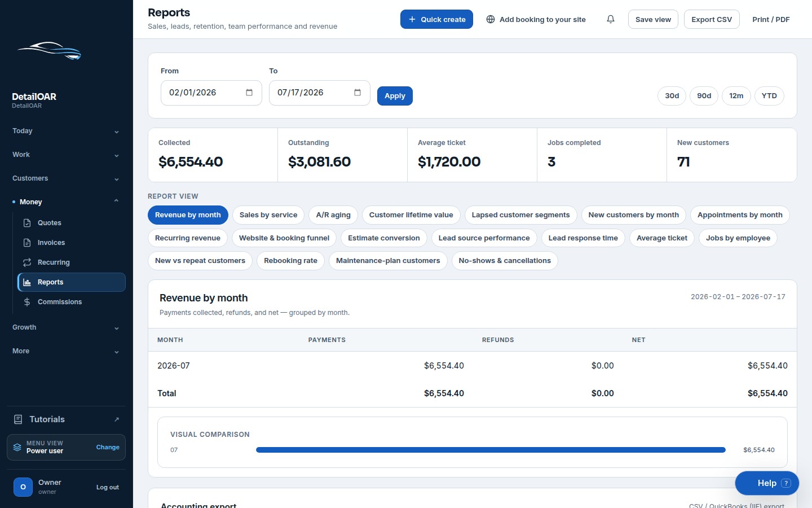Click Print / PDF
This screenshot has width=812, height=508.
[771, 19]
